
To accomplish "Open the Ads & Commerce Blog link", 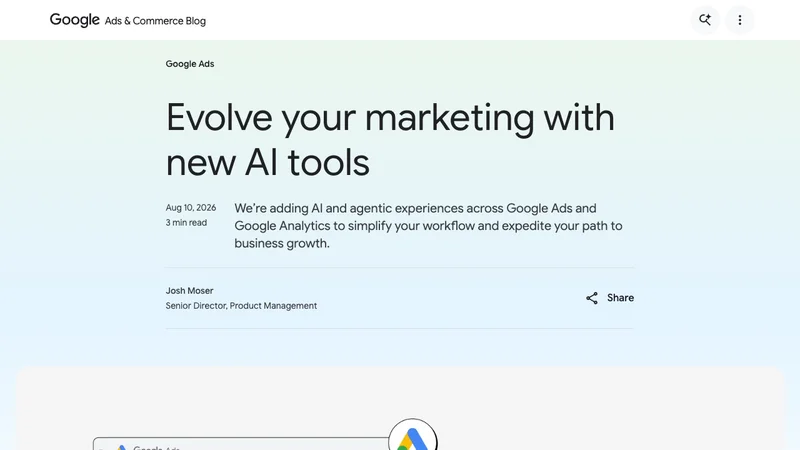I will pos(155,21).
